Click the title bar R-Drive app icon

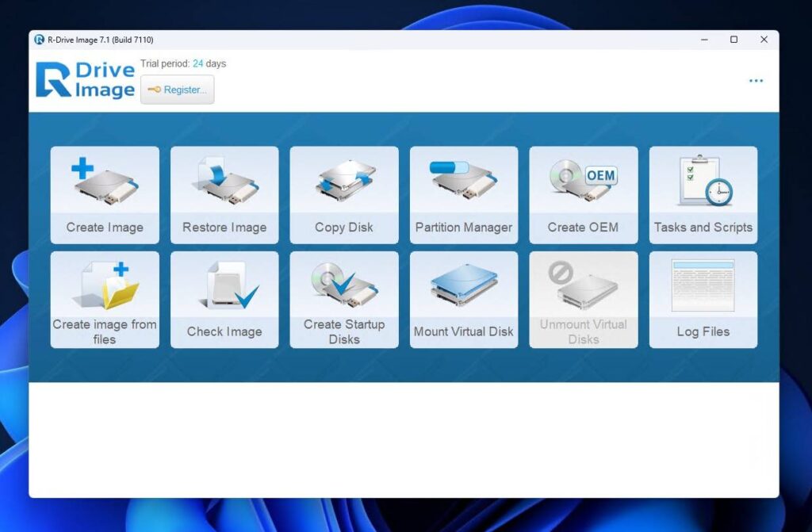pos(39,39)
